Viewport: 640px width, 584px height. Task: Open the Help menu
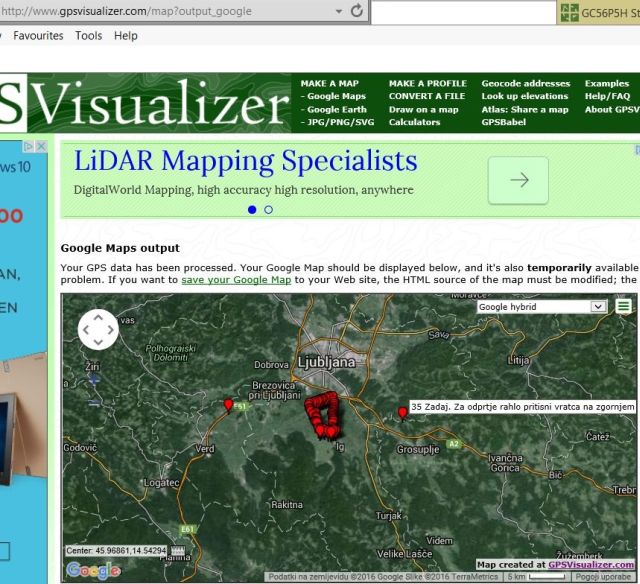click(126, 35)
